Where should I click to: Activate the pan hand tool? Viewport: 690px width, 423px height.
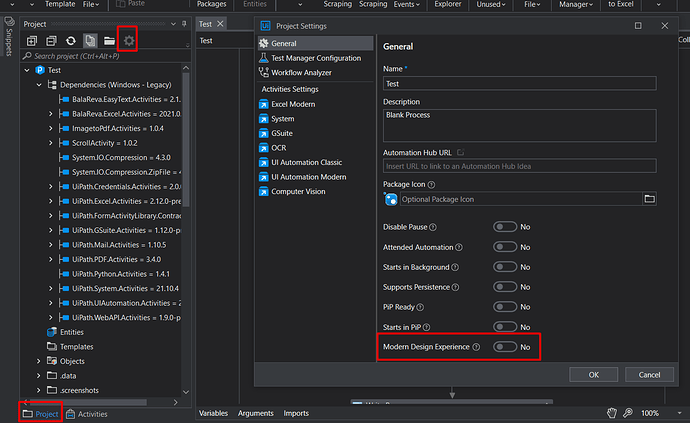612,413
